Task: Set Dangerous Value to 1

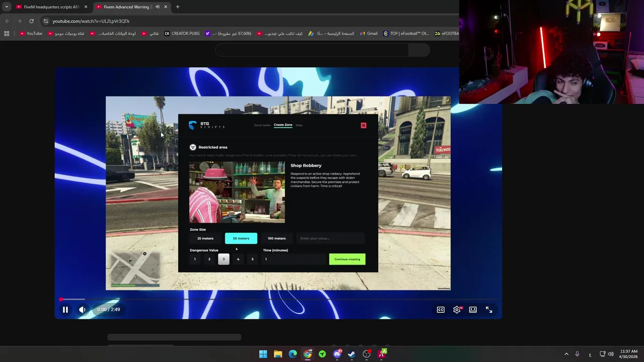Action: [195, 259]
